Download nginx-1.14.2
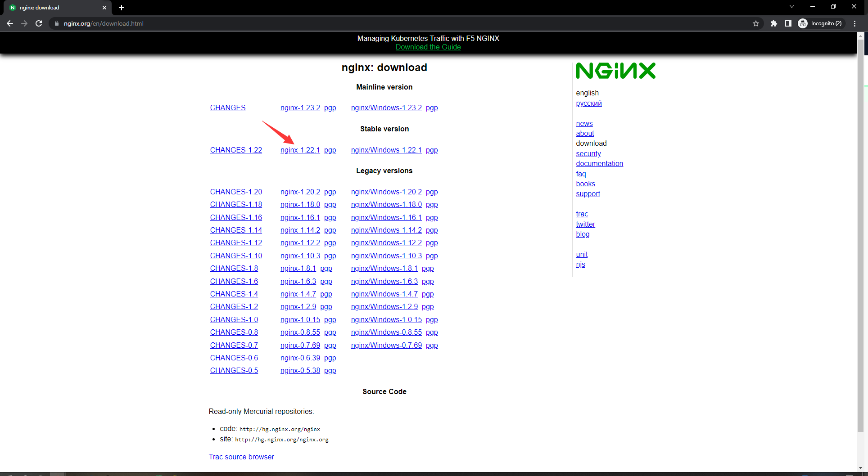Screen dimensions: 868x476 pyautogui.click(x=300, y=230)
